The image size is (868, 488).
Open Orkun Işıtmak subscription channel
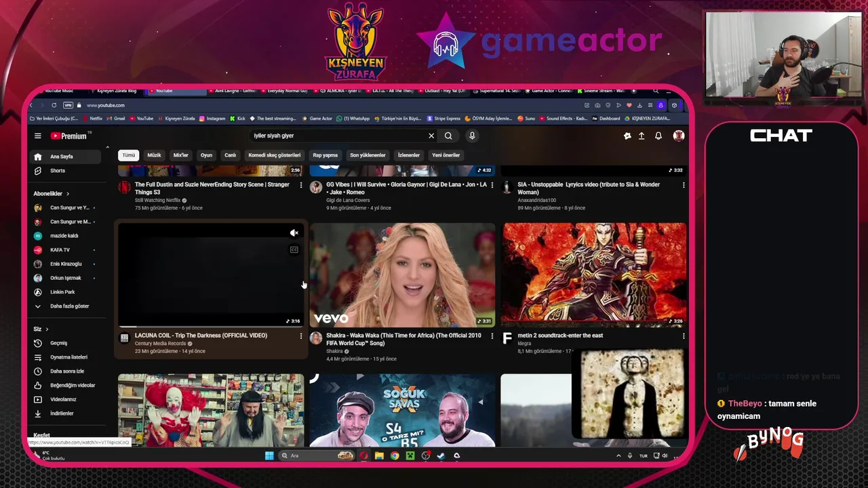click(66, 278)
